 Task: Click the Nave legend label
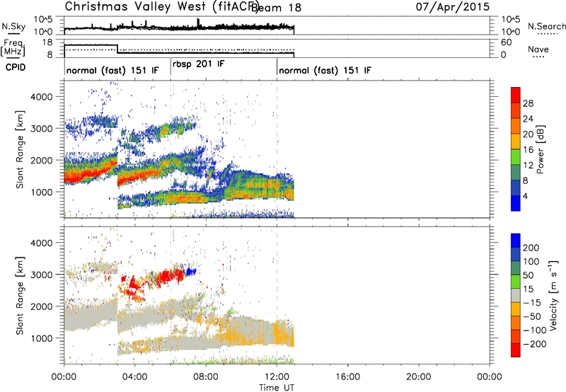point(538,50)
